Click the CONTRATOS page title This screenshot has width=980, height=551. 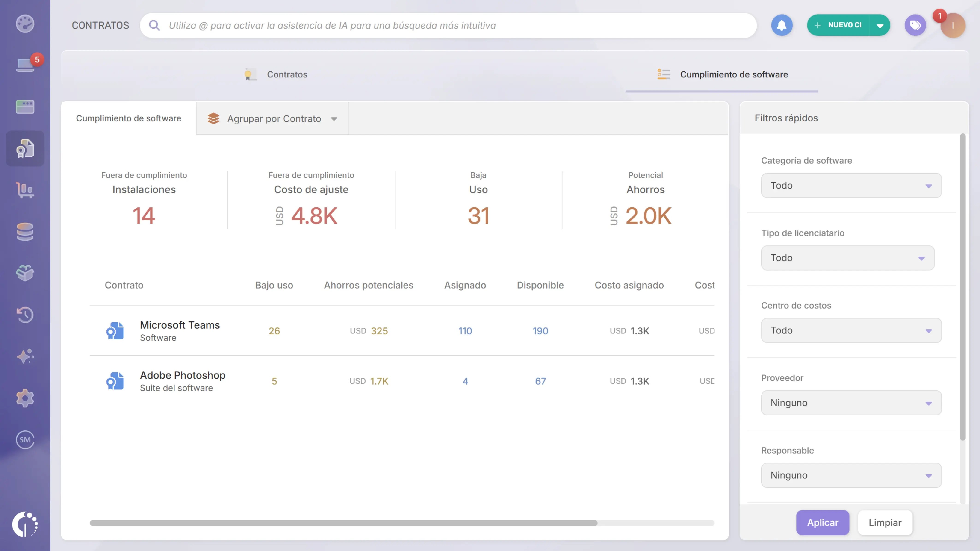(x=100, y=26)
